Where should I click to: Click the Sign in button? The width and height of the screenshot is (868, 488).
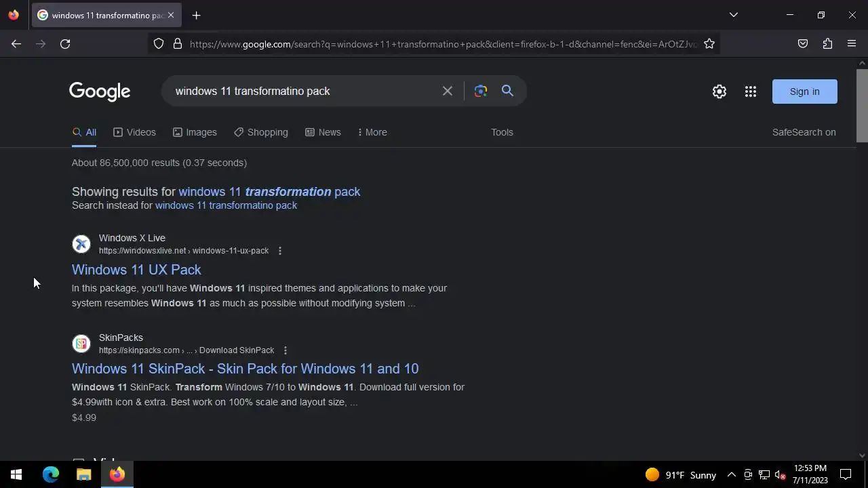[805, 91]
